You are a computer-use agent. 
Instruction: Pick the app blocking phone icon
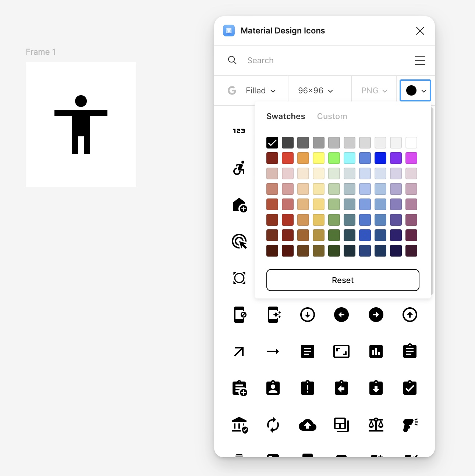pos(240,315)
